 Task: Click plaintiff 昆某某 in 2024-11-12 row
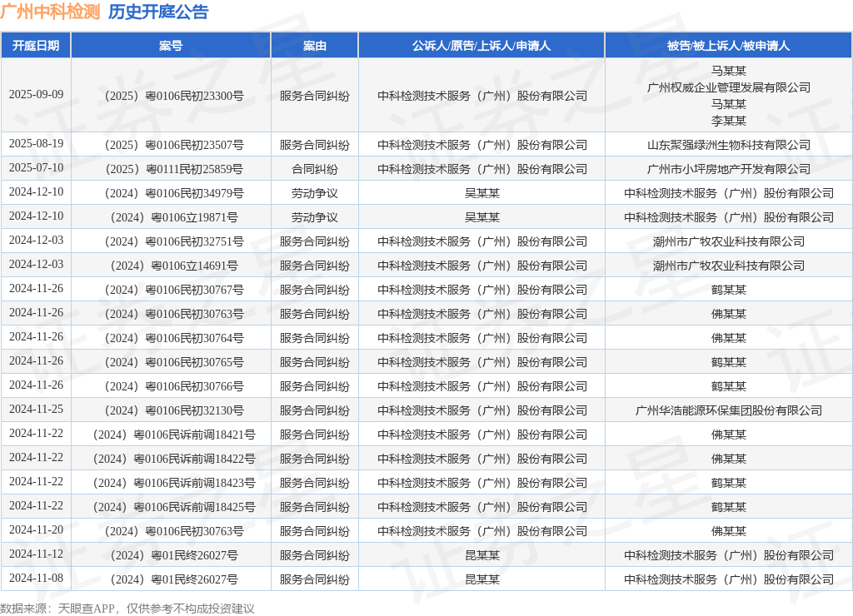tap(482, 556)
